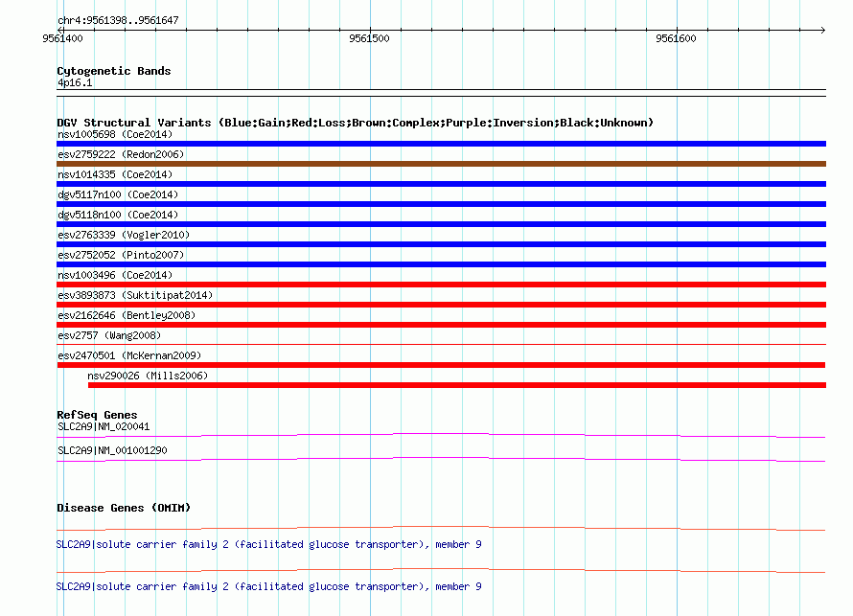Open the first SLC2A9 solute carrier OMIM link

click(x=268, y=544)
